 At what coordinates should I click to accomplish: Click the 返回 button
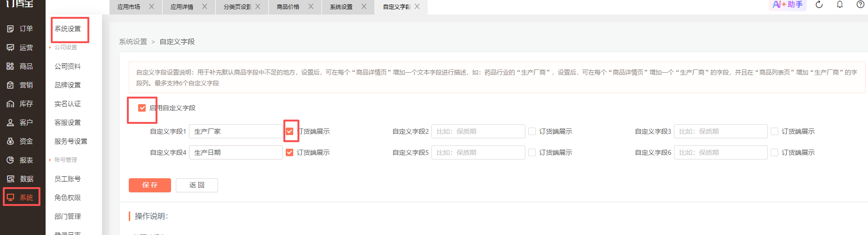[197, 185]
